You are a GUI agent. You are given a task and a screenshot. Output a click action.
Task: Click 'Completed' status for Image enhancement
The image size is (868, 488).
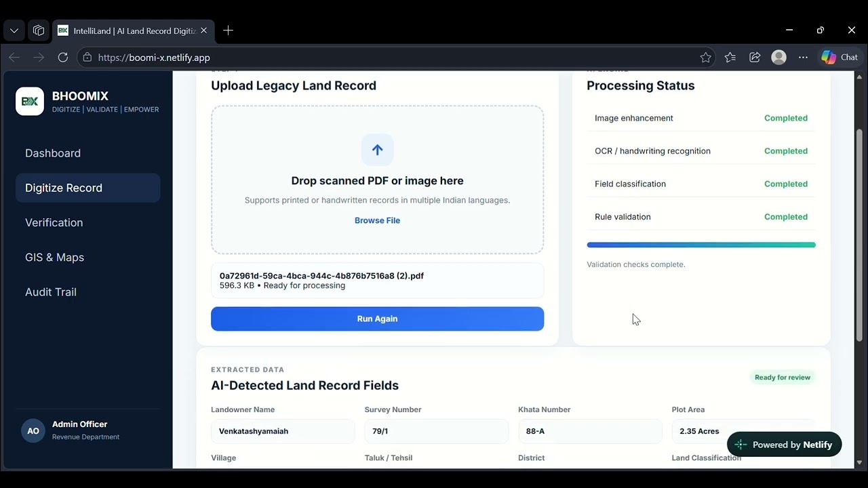point(786,118)
